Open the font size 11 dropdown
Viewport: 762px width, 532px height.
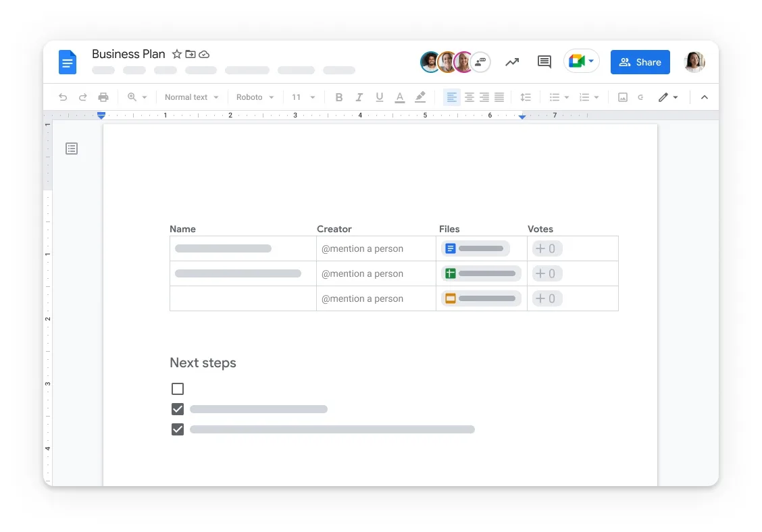[303, 97]
